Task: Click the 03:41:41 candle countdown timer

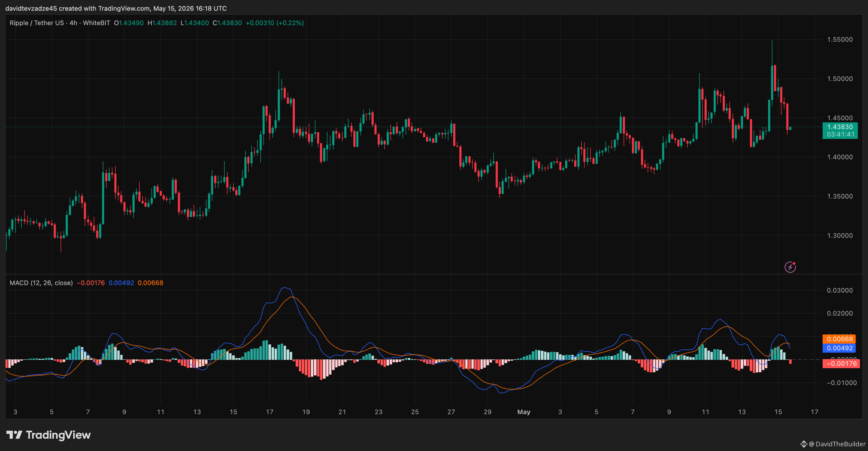Action: [x=840, y=134]
